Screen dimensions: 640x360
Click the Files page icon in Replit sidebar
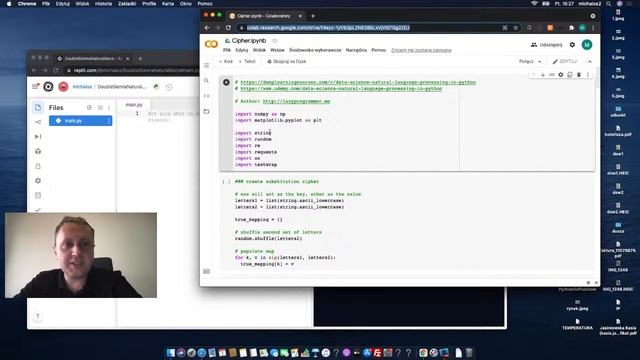pos(38,107)
